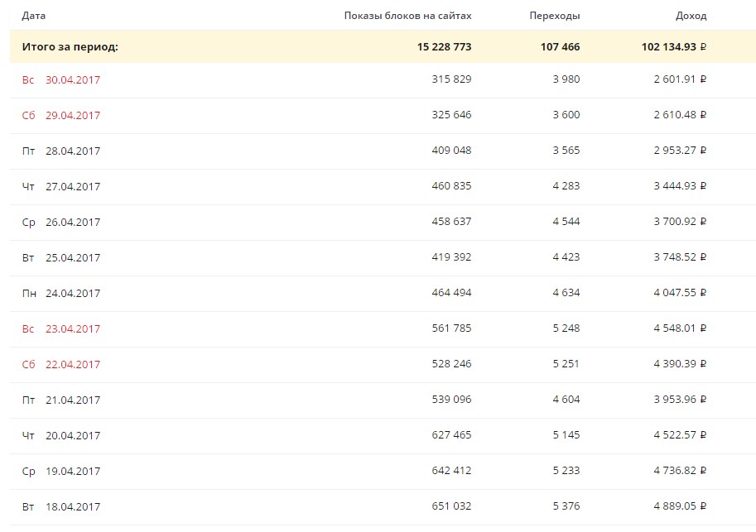Click impressions value 458 637
The height and width of the screenshot is (532, 756).
(451, 222)
